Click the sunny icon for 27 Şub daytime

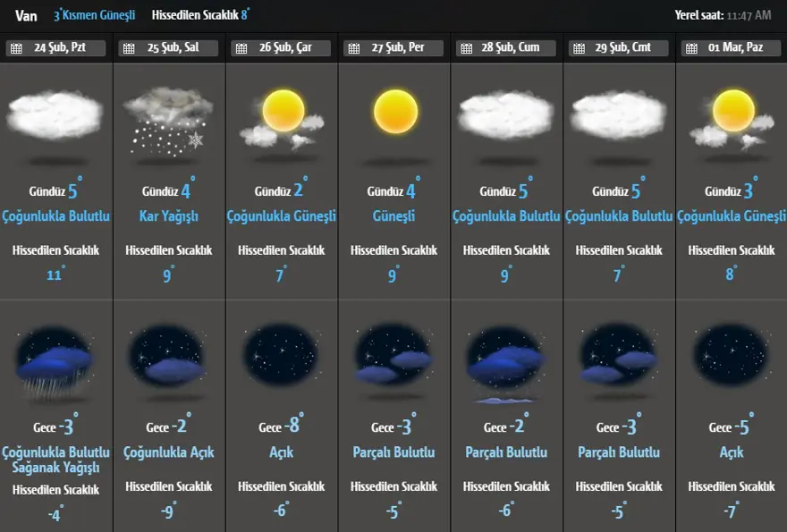click(x=395, y=112)
